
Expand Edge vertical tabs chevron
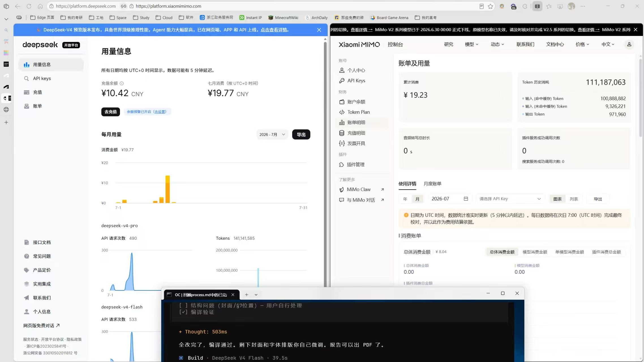[6, 19]
